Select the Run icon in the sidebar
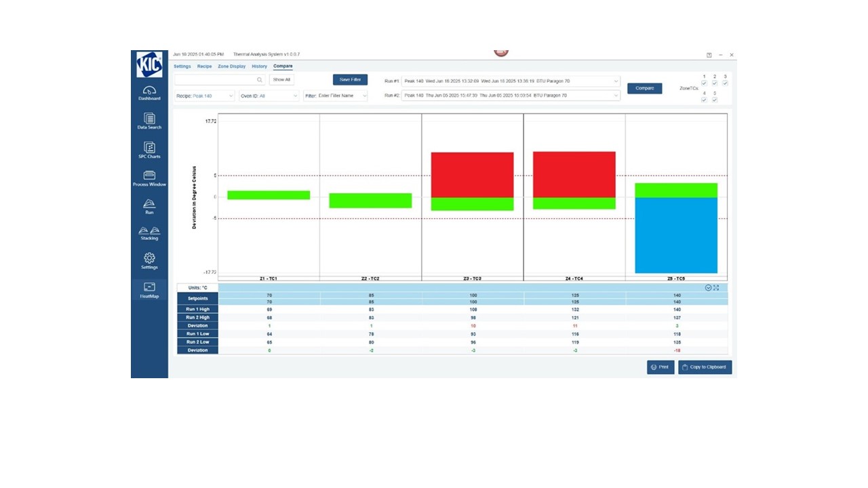Screen dimensions: 868x488 (149, 206)
